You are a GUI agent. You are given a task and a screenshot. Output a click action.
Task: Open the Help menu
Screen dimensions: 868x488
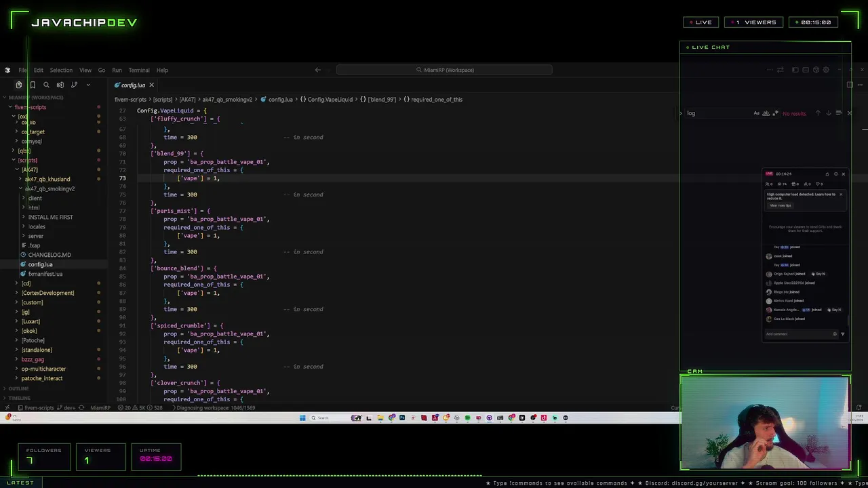point(162,70)
